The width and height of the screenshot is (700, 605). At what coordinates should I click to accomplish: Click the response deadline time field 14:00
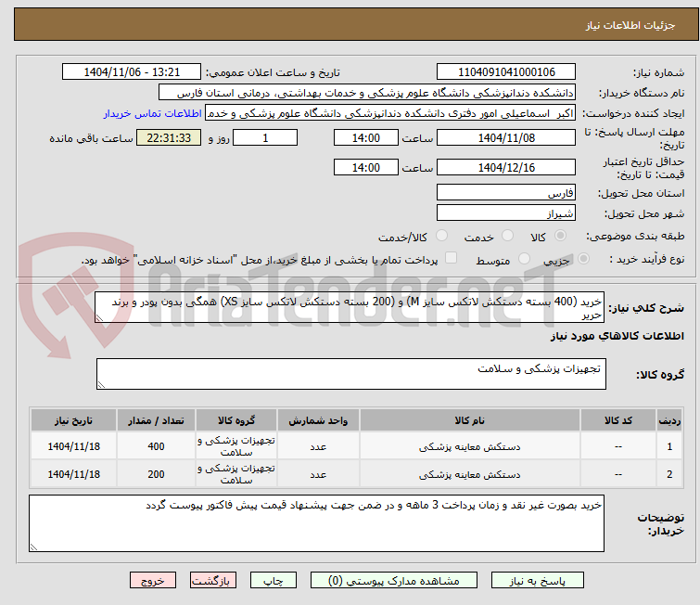pos(366,137)
